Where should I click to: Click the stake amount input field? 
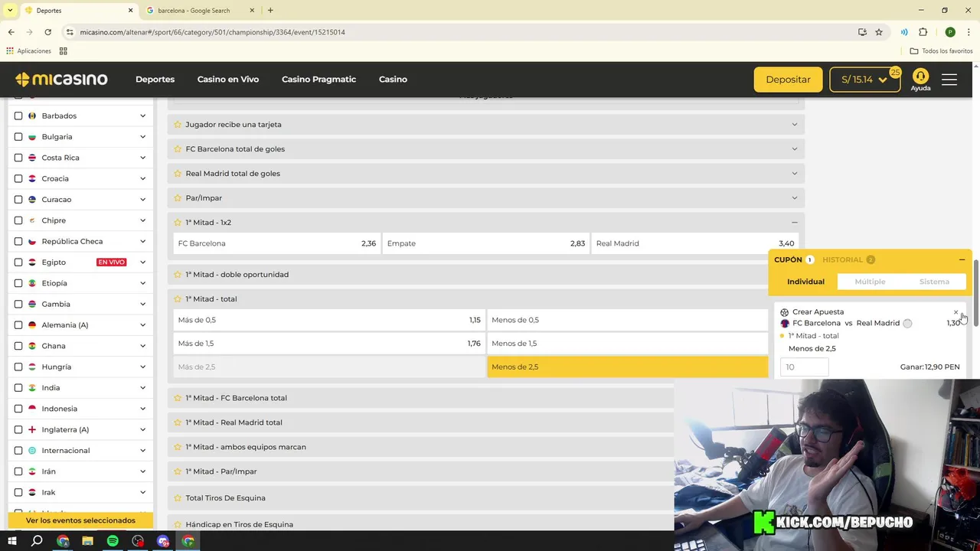(804, 367)
